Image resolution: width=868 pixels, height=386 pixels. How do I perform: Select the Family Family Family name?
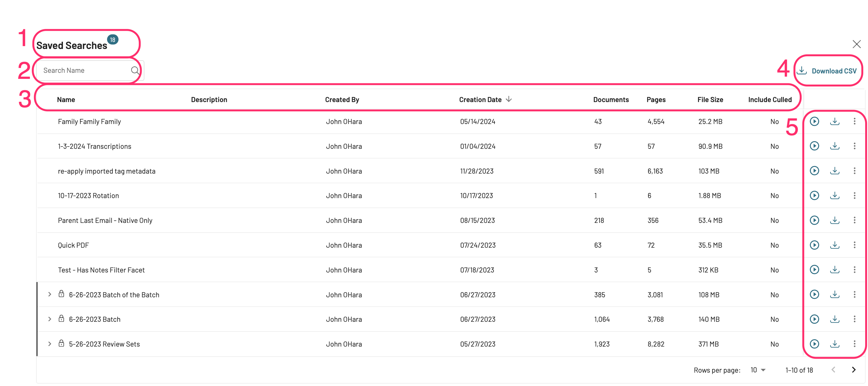click(x=89, y=122)
